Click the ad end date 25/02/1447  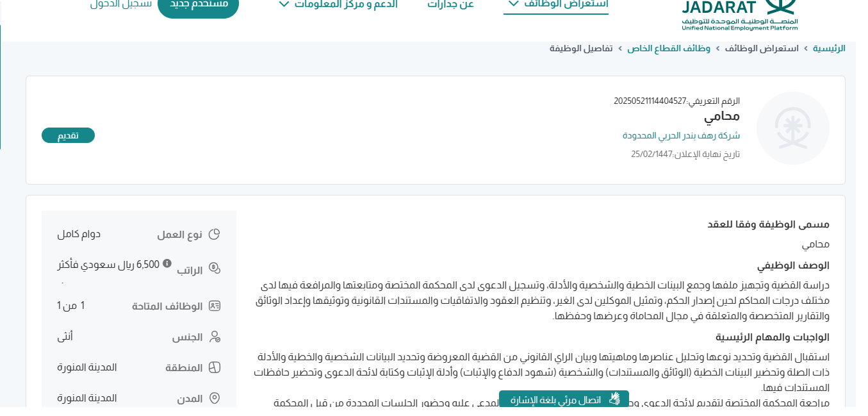651,154
